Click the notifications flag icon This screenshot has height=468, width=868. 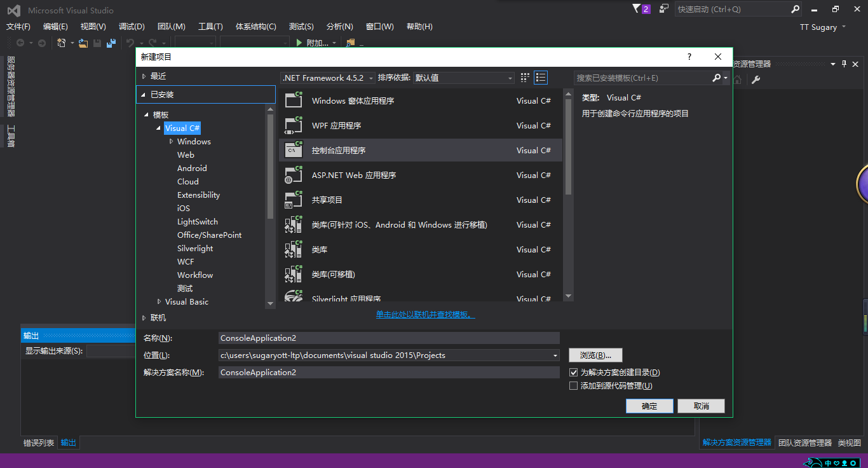[x=637, y=9]
